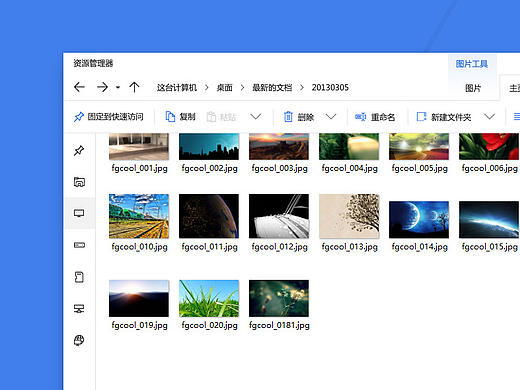Click 这台计算机 in the breadcrumb
The image size is (520, 390).
[x=177, y=88]
